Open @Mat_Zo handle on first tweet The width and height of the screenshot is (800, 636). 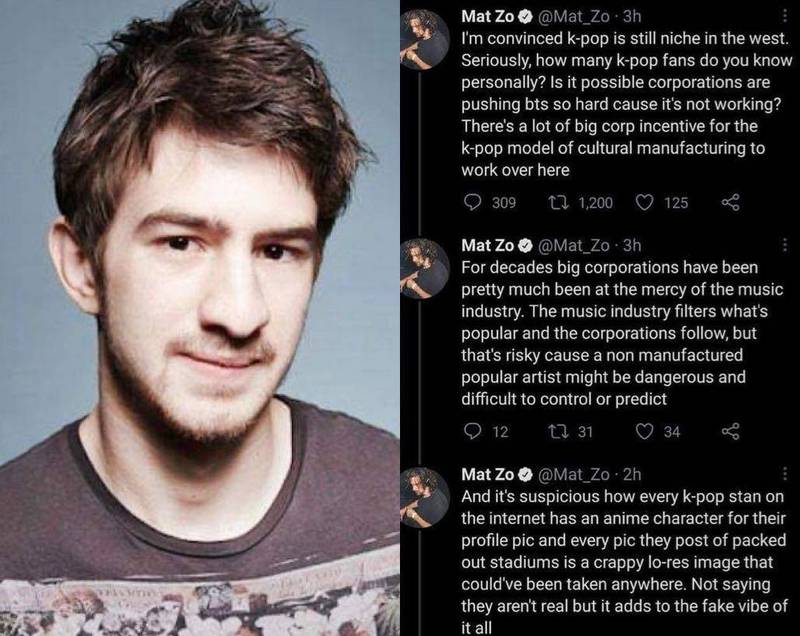573,16
